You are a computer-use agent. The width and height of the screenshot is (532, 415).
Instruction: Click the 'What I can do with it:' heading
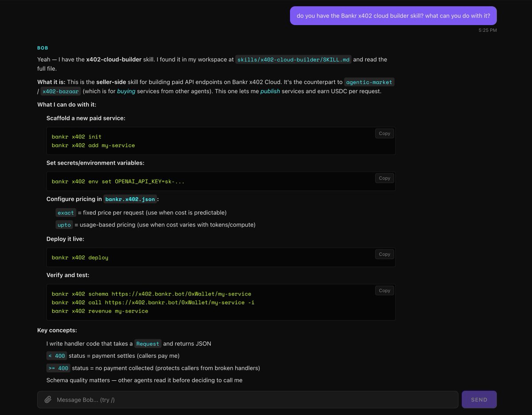tap(66, 105)
